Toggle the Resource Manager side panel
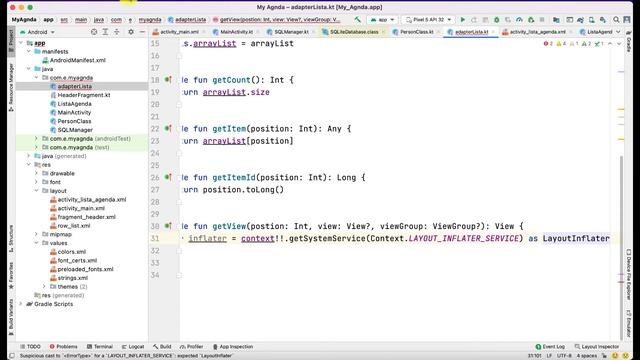This screenshot has height=360, width=640. click(11, 87)
